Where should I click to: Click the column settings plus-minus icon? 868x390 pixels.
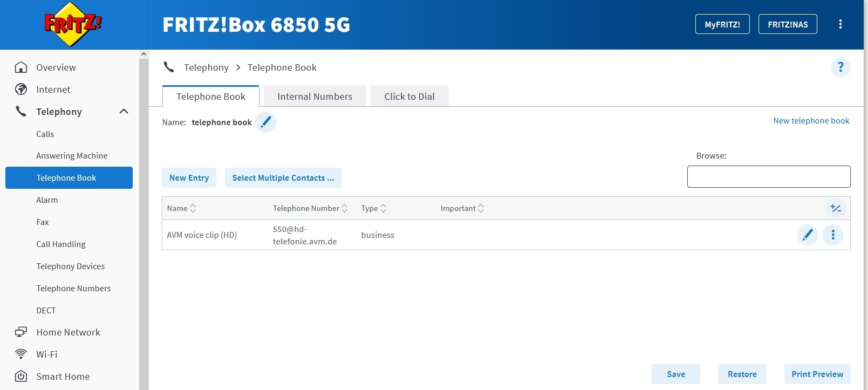point(836,208)
